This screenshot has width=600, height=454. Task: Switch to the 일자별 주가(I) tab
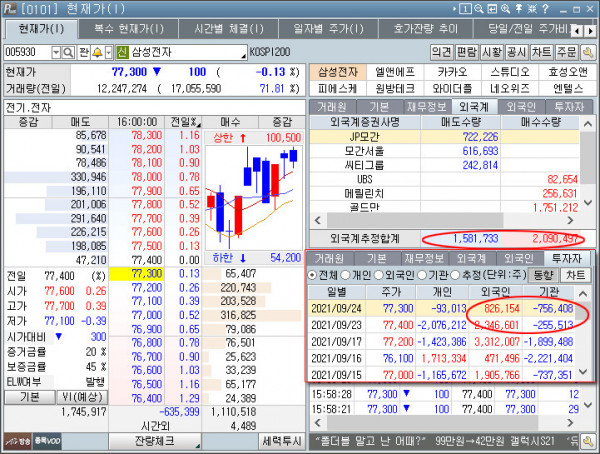(x=328, y=29)
